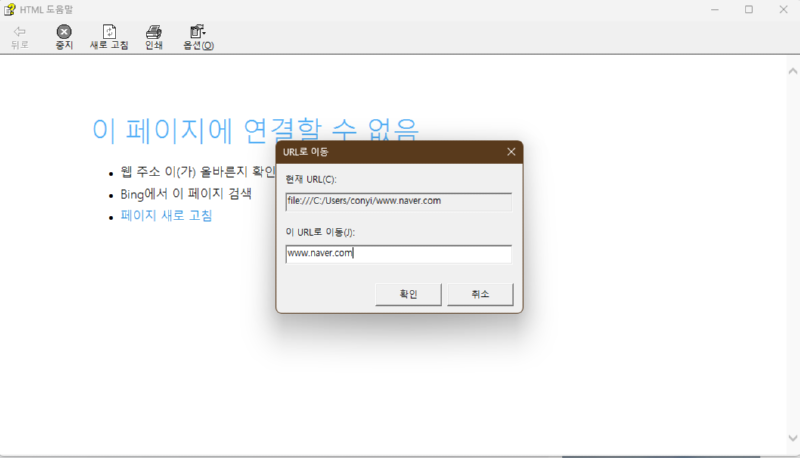Click the HTML 도움말 title bar icon
The width and height of the screenshot is (800, 458).
pos(9,9)
